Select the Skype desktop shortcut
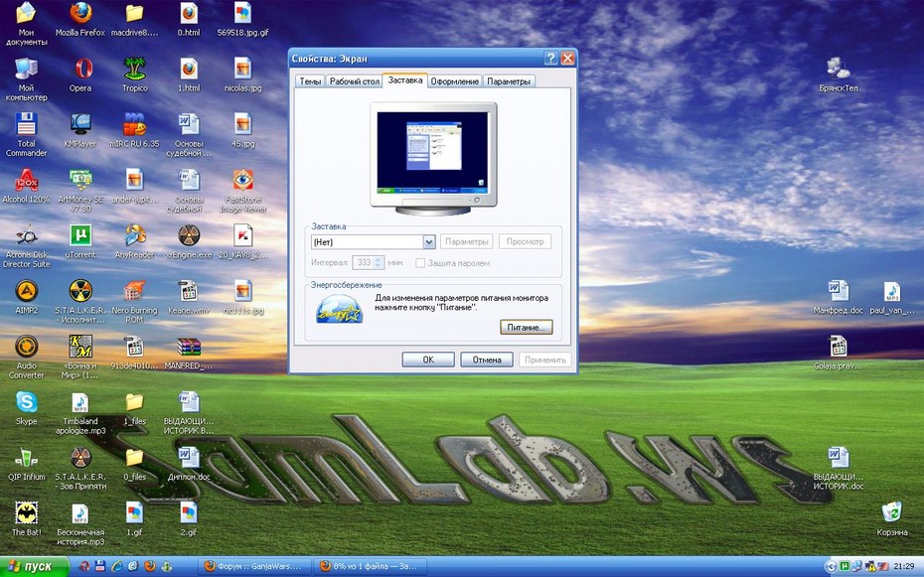 [26, 408]
